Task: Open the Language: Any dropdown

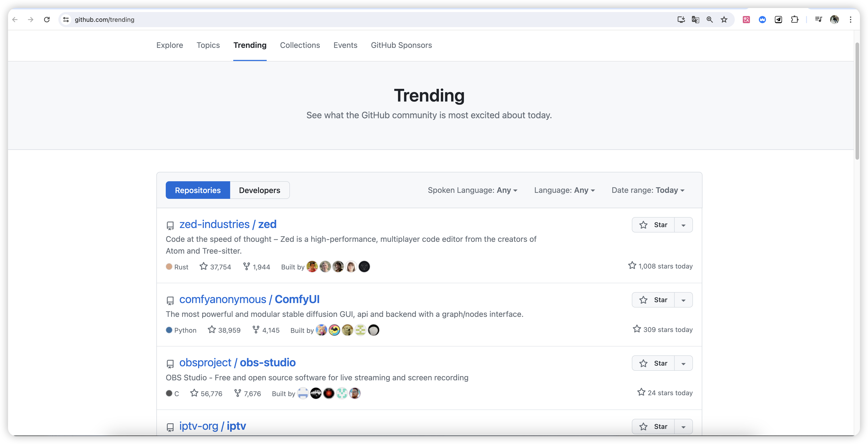Action: click(x=564, y=190)
